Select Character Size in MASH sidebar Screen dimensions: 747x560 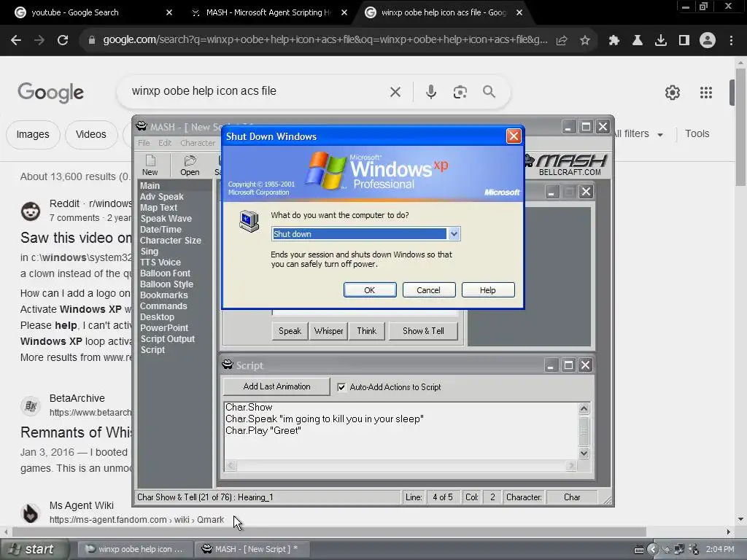pyautogui.click(x=171, y=241)
